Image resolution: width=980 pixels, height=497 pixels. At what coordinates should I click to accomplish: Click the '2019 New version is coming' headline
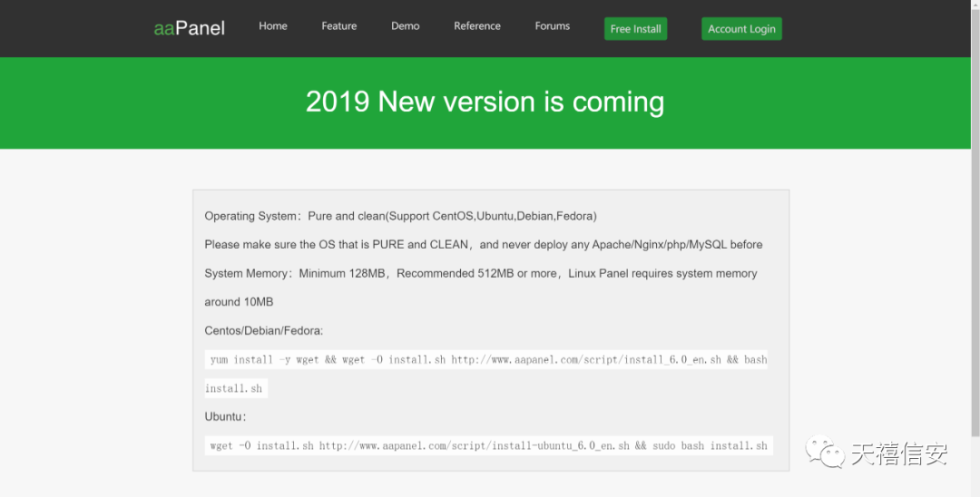pyautogui.click(x=485, y=102)
